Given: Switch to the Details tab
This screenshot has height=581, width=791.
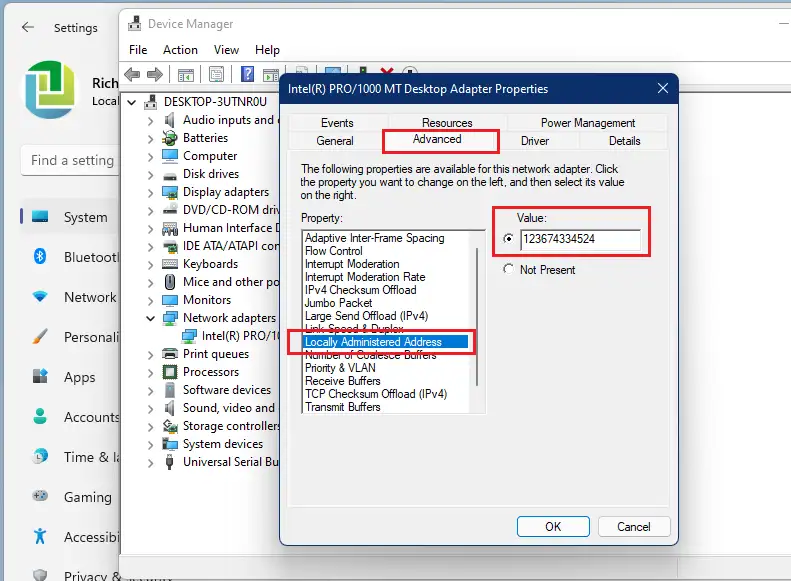Looking at the screenshot, I should pyautogui.click(x=624, y=141).
